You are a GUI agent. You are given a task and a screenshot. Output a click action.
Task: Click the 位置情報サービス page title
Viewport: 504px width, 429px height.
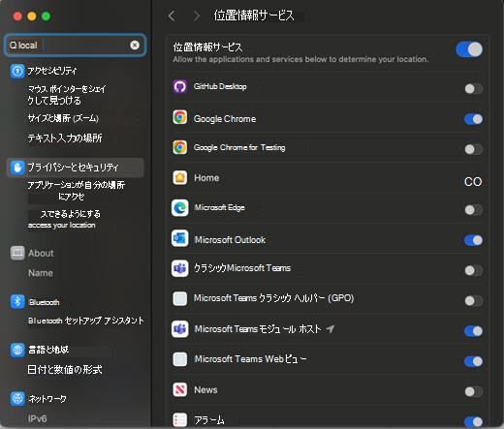point(254,15)
